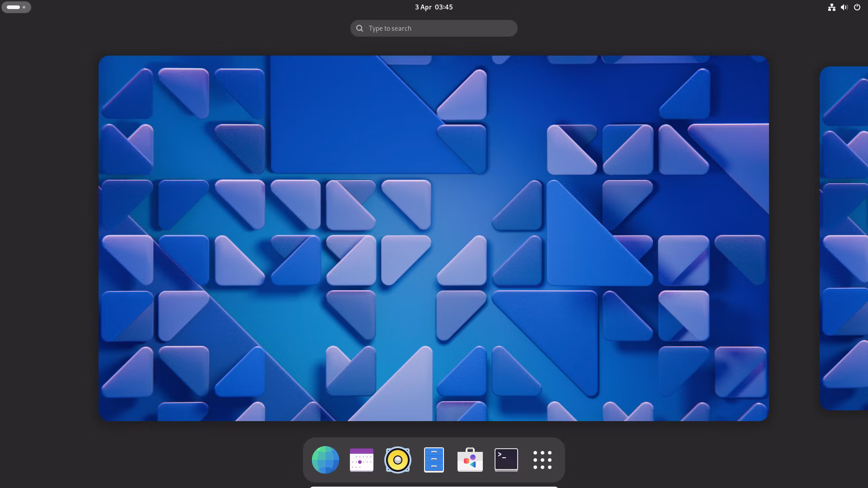The image size is (868, 488).
Task: Select the main centered workspace preview
Action: 433,238
